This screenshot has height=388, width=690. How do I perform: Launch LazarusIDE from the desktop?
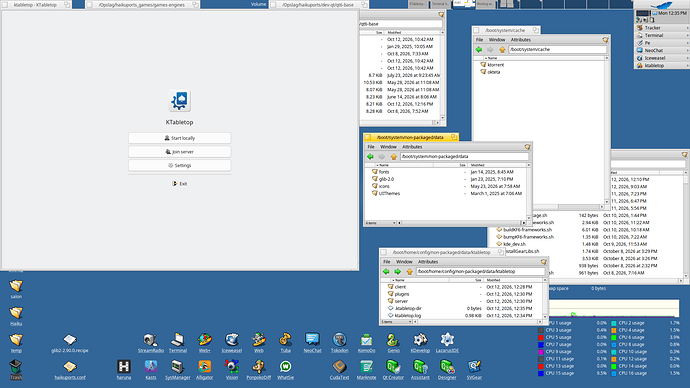[x=447, y=343]
